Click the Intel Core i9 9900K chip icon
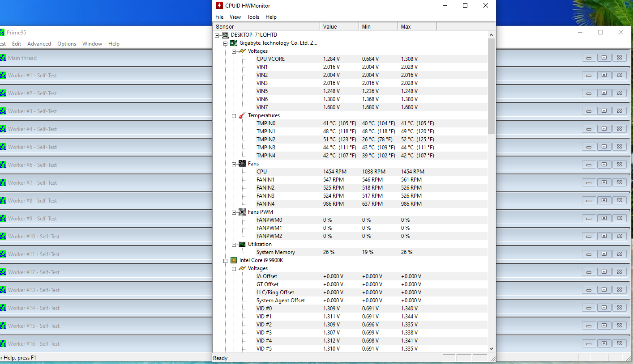The height and width of the screenshot is (364, 633). [x=234, y=260]
